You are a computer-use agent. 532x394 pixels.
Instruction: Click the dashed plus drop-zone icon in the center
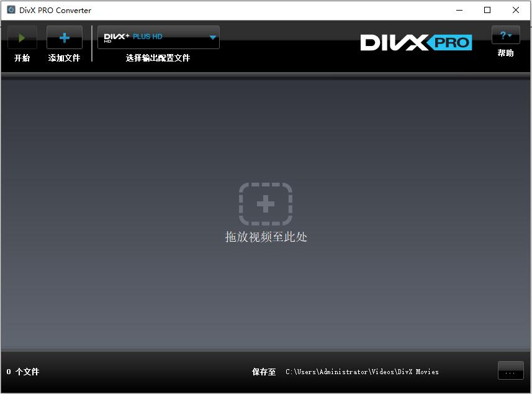[266, 204]
